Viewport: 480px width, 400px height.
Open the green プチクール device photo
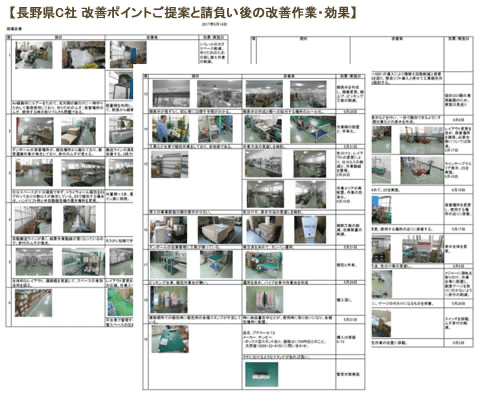coord(170,339)
